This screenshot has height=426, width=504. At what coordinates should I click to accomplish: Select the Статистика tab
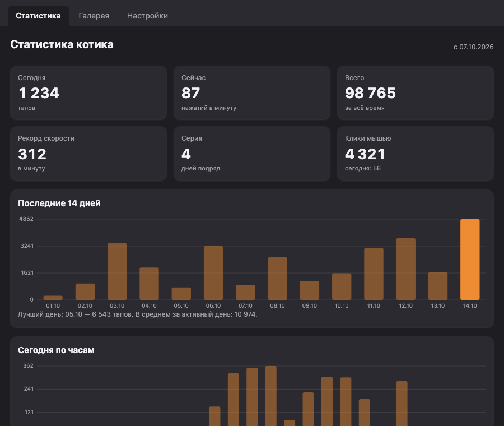click(x=38, y=16)
